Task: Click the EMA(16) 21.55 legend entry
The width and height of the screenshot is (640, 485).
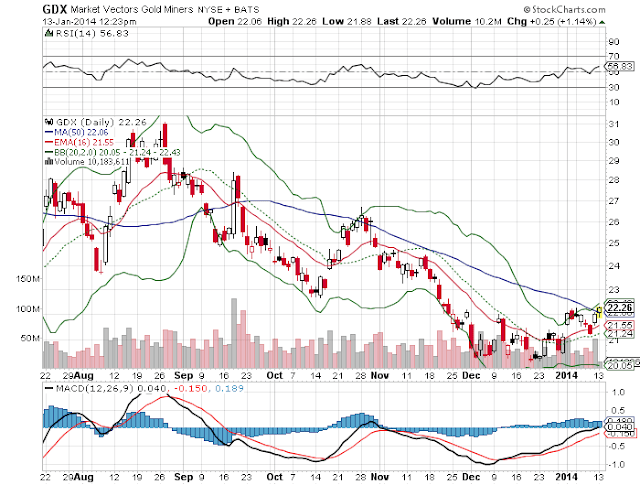Action: point(84,142)
